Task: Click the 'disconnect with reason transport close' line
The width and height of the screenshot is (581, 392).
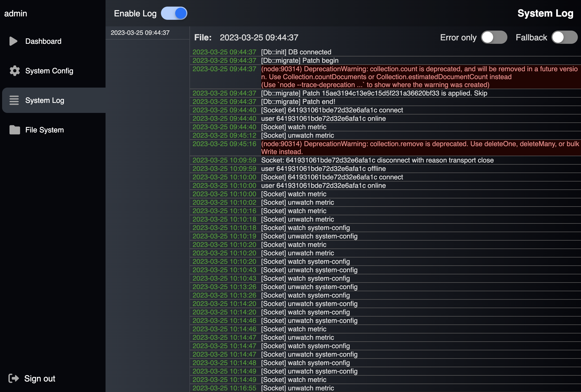Action: tap(377, 160)
